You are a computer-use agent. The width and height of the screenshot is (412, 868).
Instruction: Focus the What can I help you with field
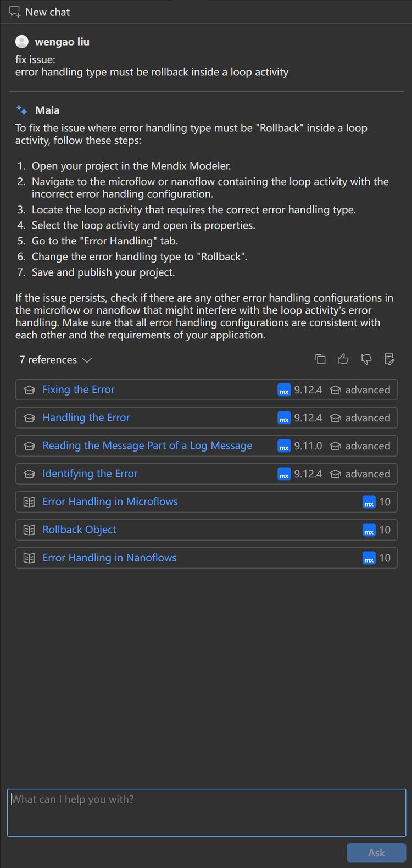coord(207,813)
